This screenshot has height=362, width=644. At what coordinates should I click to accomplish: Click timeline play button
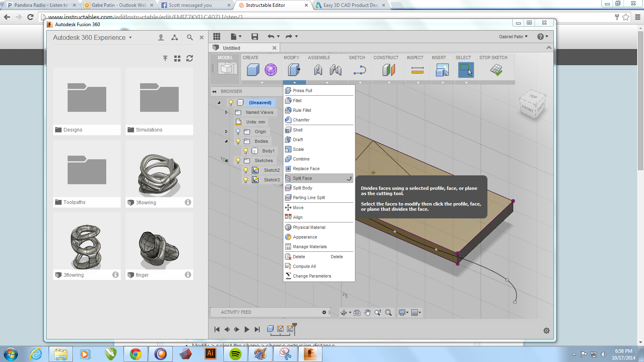247,329
